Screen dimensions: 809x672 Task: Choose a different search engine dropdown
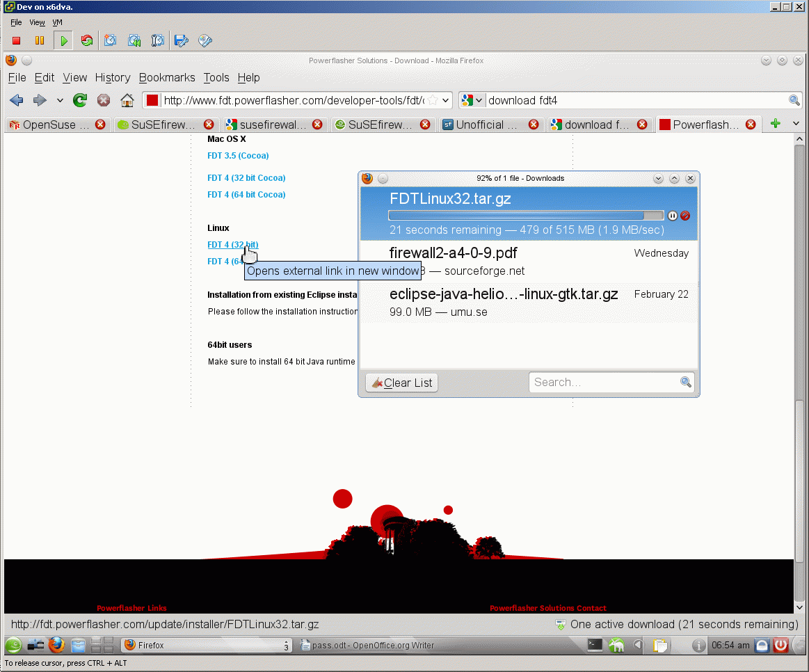pos(479,100)
